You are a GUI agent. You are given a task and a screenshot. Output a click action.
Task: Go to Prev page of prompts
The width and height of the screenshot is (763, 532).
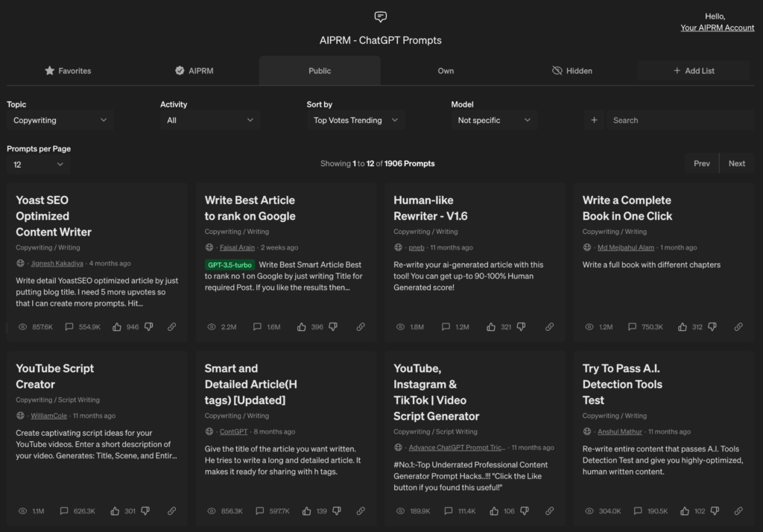tap(702, 163)
